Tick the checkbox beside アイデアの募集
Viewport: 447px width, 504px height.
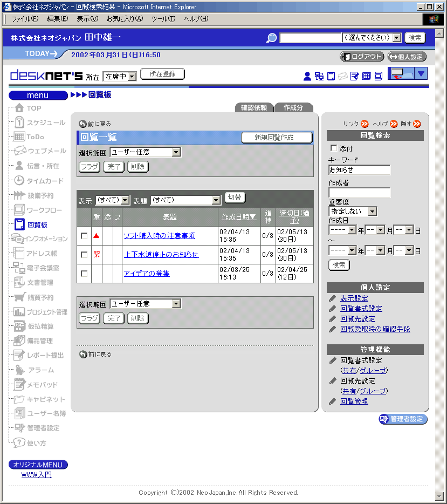click(x=84, y=274)
